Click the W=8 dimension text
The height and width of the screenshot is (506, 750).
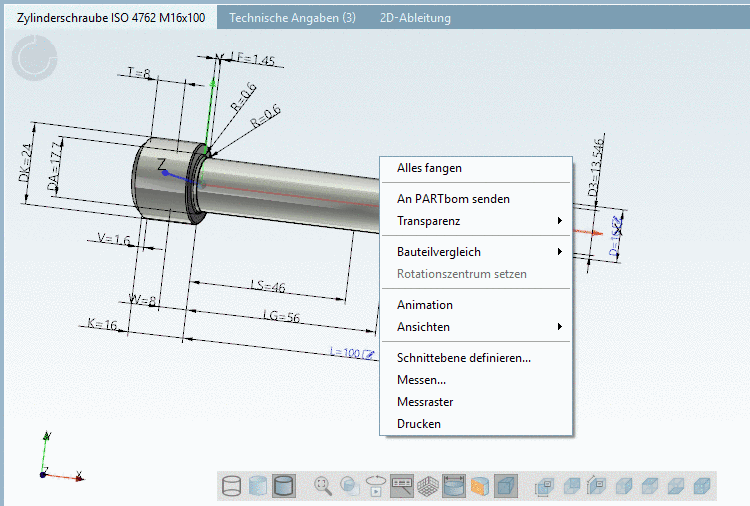point(143,300)
